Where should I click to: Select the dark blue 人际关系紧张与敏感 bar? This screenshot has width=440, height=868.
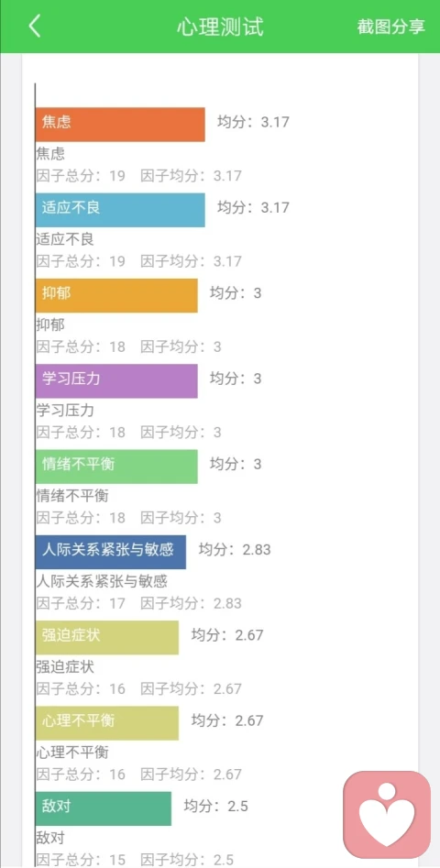coord(111,552)
